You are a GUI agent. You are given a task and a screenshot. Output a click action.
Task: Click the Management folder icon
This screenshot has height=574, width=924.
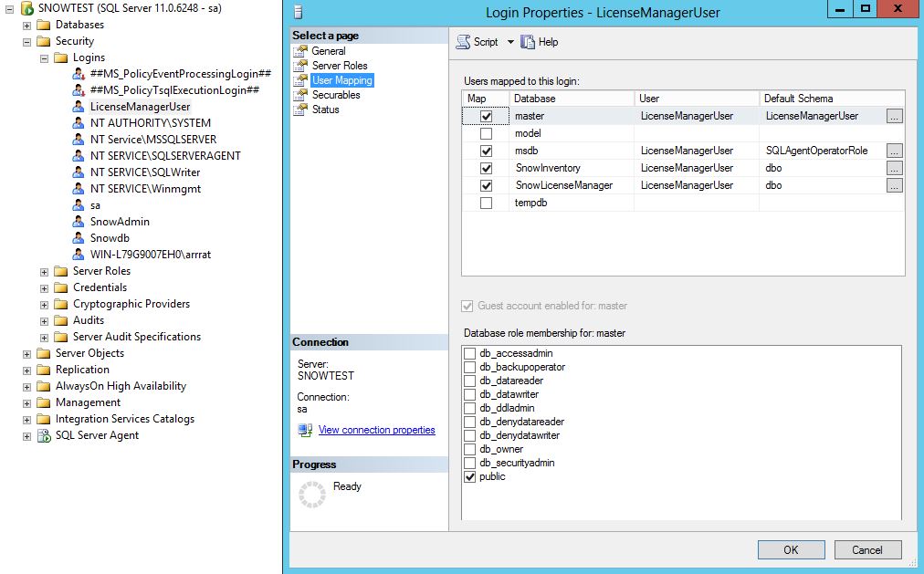(43, 402)
